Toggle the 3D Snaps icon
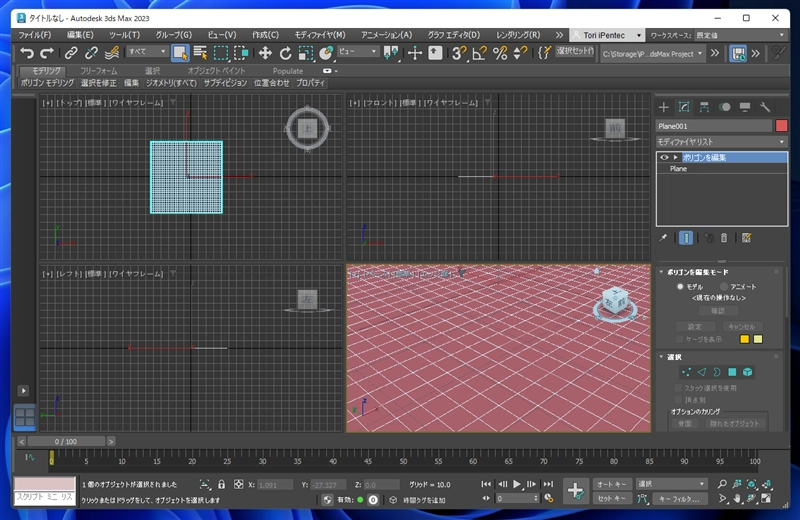The image size is (800, 520). point(459,53)
